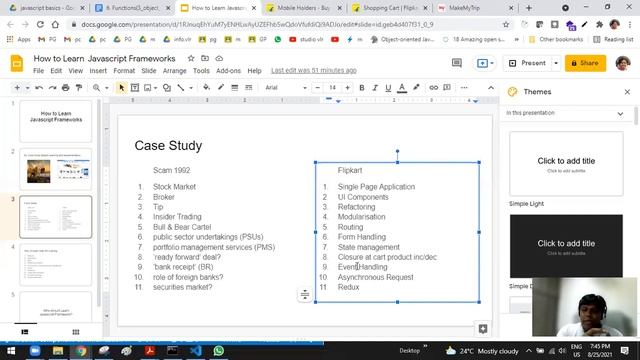Click the Insert image icon
Viewport: 640px width, 360px height.
click(x=148, y=88)
